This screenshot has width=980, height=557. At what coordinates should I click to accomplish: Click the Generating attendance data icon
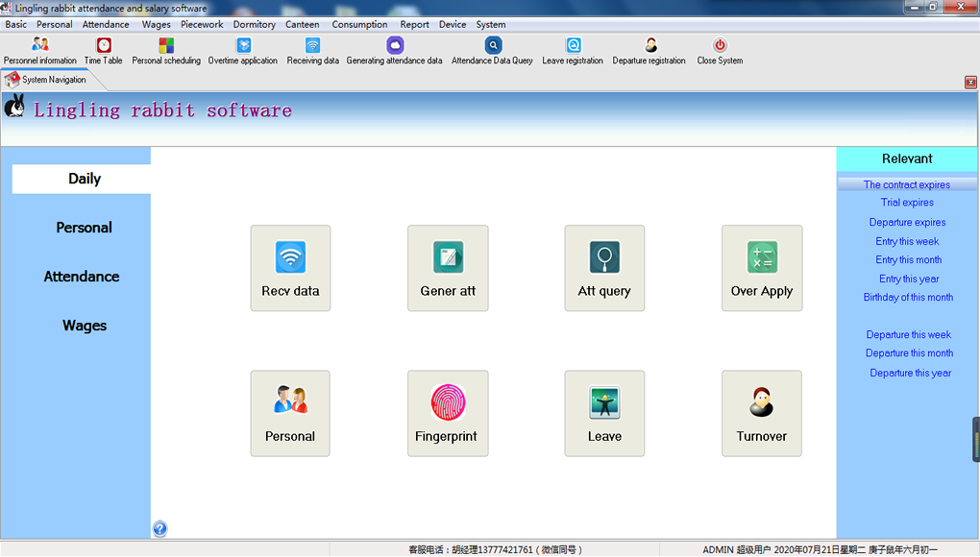pos(394,51)
